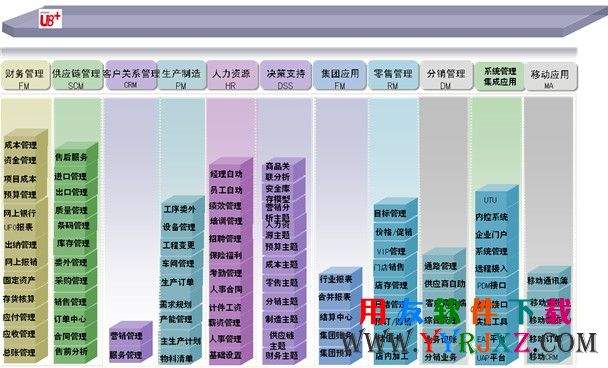This screenshot has width=608, height=368.
Task: Select the 考勤管理 module block
Action: point(226,273)
